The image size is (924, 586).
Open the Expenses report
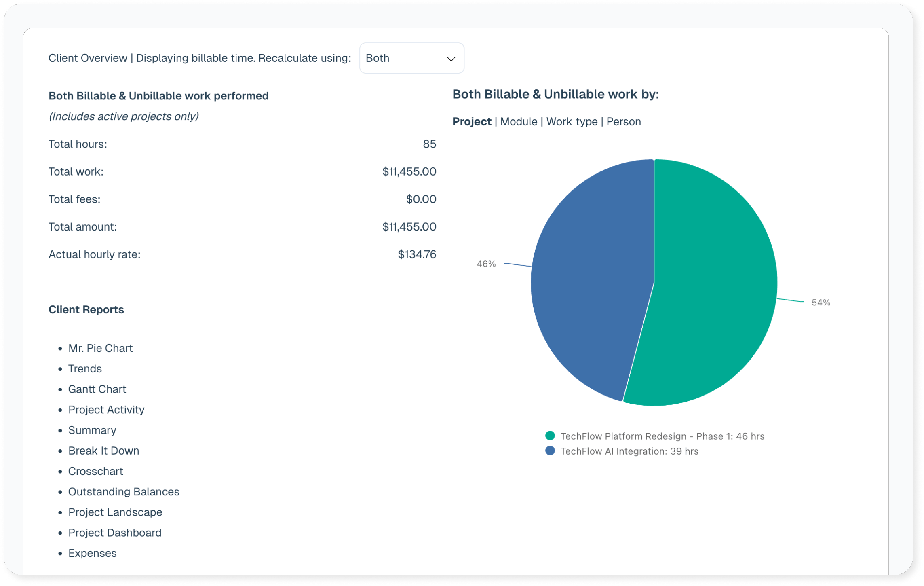(x=92, y=553)
